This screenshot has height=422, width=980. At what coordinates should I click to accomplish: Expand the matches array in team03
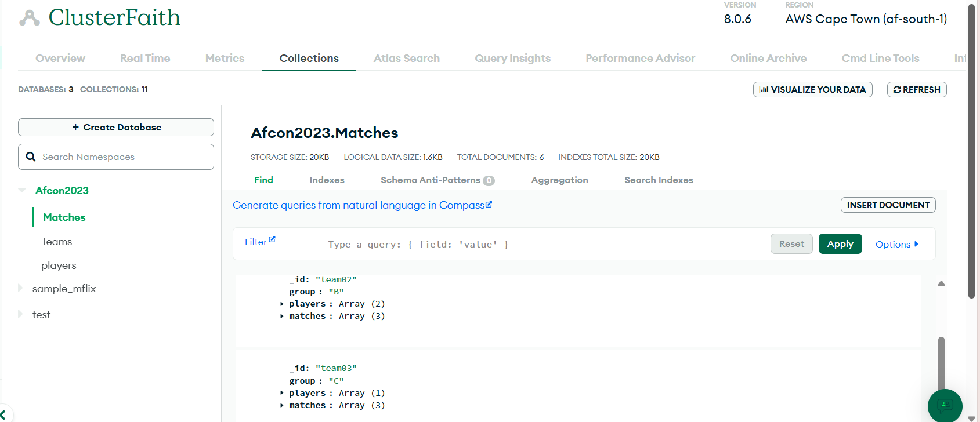coord(282,405)
